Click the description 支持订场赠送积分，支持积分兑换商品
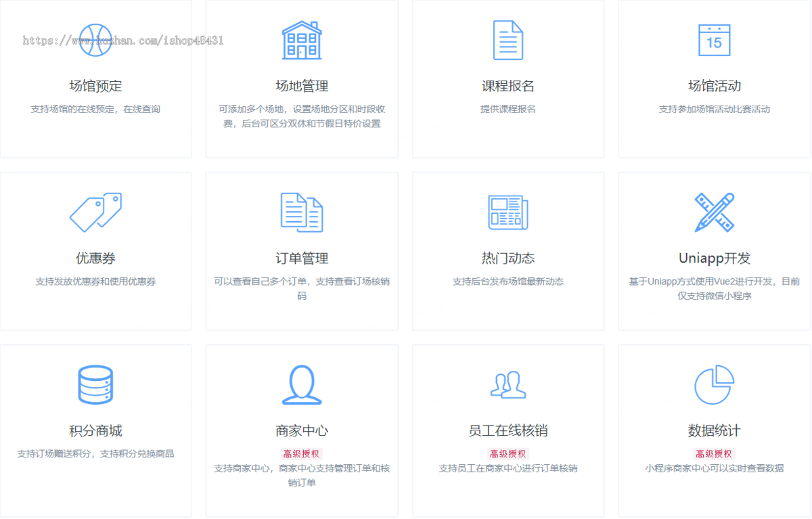812x519 pixels. click(95, 454)
